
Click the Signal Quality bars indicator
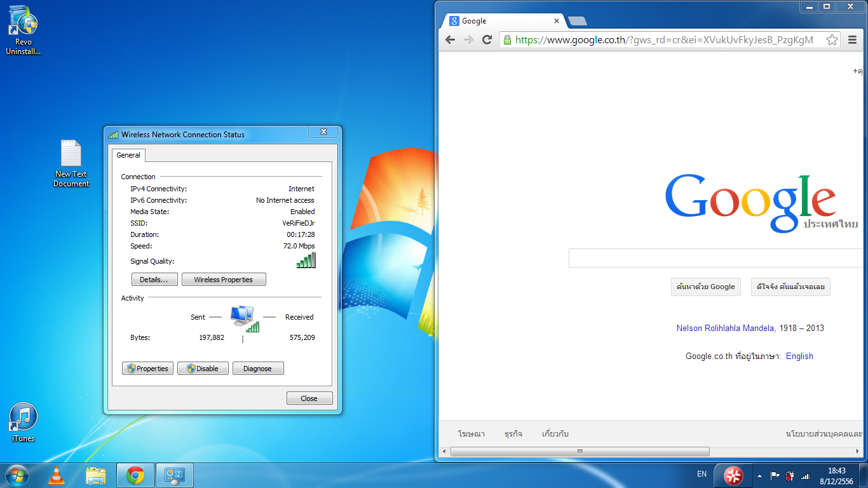click(306, 261)
